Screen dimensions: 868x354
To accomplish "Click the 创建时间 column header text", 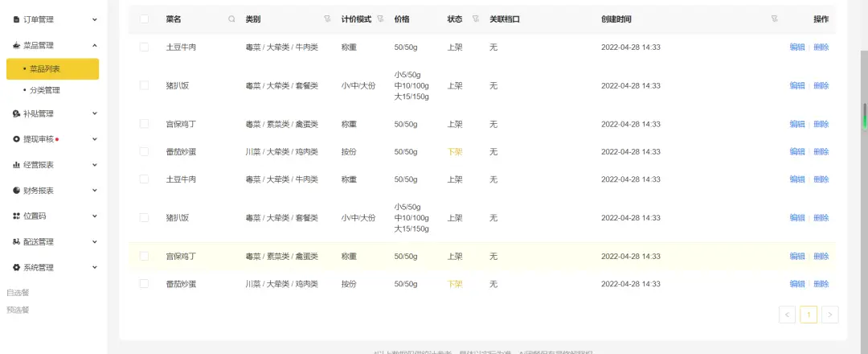I will tap(616, 19).
